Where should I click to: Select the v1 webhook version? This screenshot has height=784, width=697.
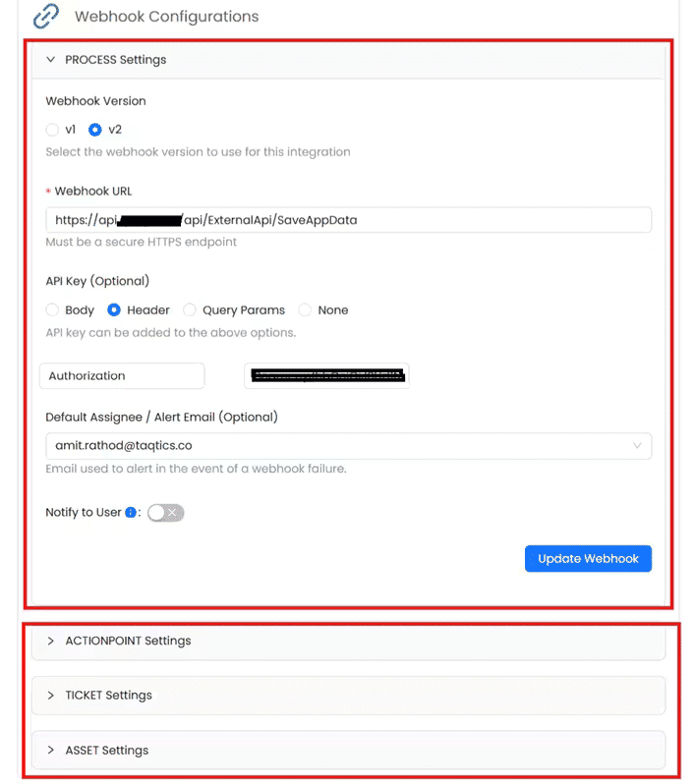(52, 130)
